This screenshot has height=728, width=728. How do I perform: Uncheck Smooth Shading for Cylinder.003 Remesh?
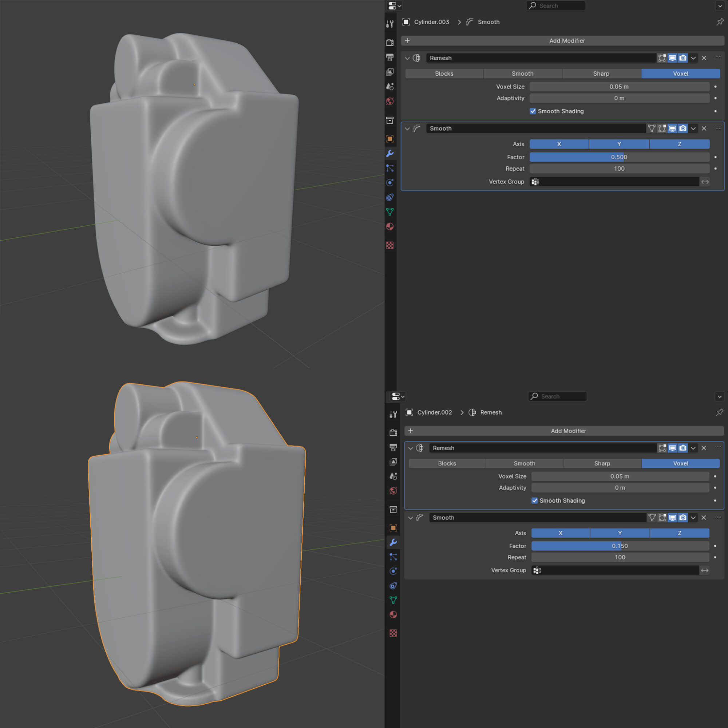533,111
